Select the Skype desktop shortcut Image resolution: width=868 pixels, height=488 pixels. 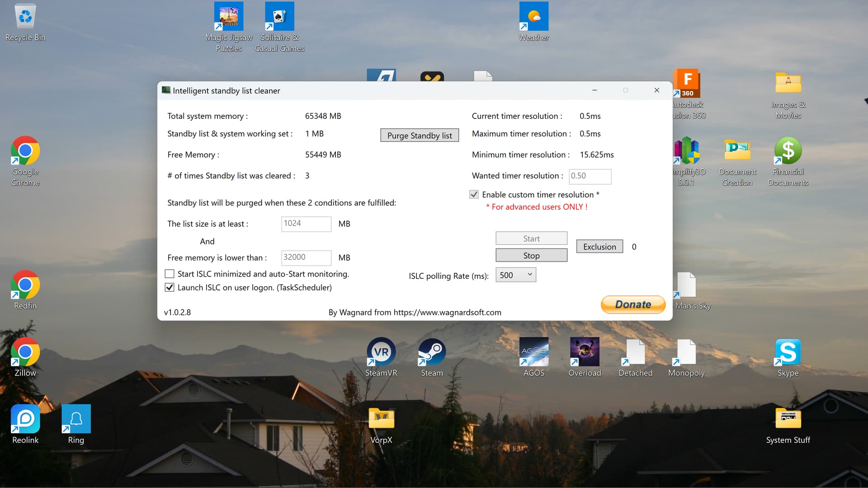[788, 353]
